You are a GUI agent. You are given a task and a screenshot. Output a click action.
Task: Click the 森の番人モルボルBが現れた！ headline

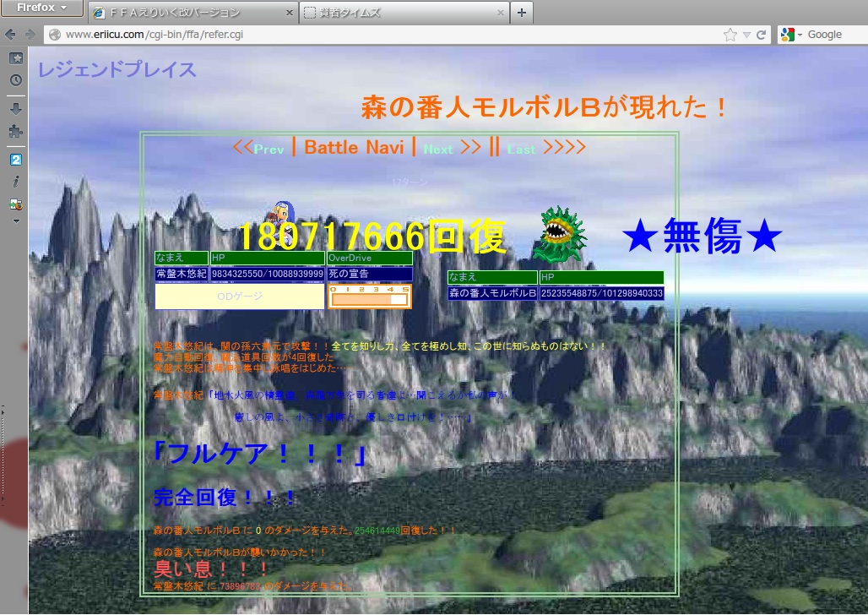tap(544, 107)
